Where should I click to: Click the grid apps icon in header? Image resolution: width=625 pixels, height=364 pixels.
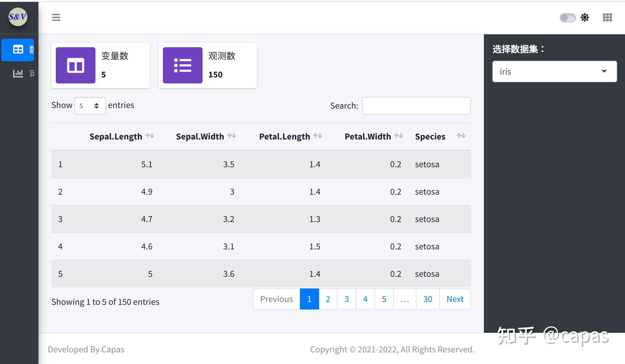pos(607,17)
